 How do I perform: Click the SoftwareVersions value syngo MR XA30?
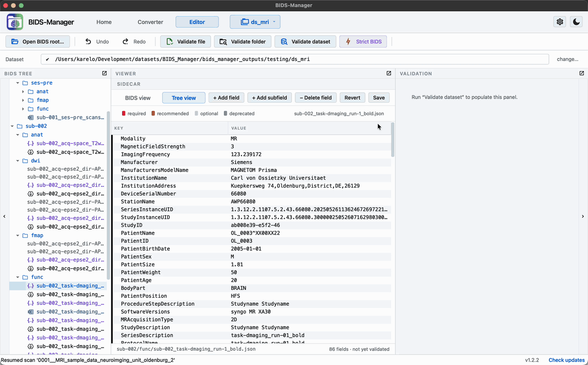[x=251, y=312]
